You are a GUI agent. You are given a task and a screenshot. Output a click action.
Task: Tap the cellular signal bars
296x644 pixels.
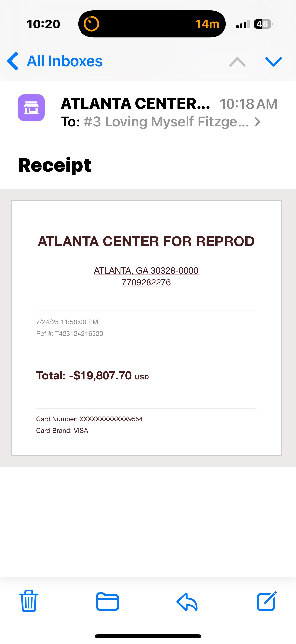[x=243, y=24]
